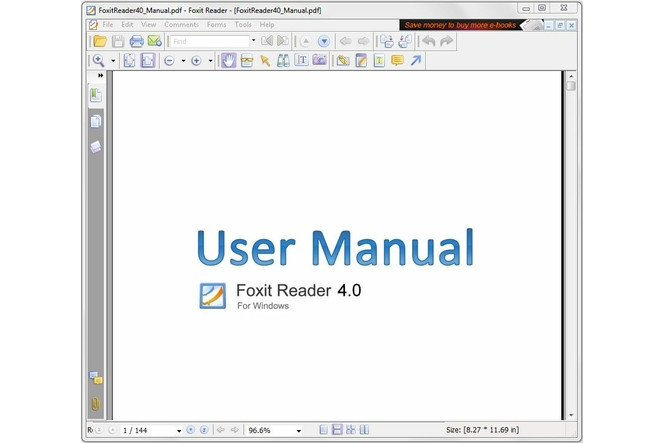Image resolution: width=664 pixels, height=443 pixels.
Task: Take a snapshot with the camera icon
Action: click(320, 61)
